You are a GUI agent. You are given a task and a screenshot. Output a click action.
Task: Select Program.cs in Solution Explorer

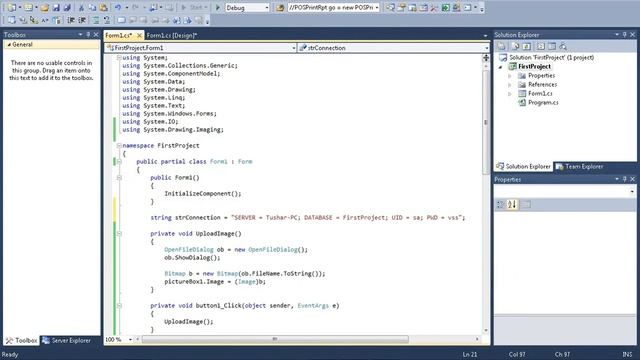coord(543,103)
